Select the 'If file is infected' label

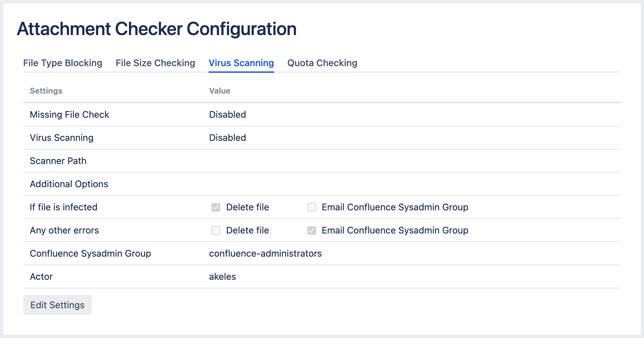63,207
